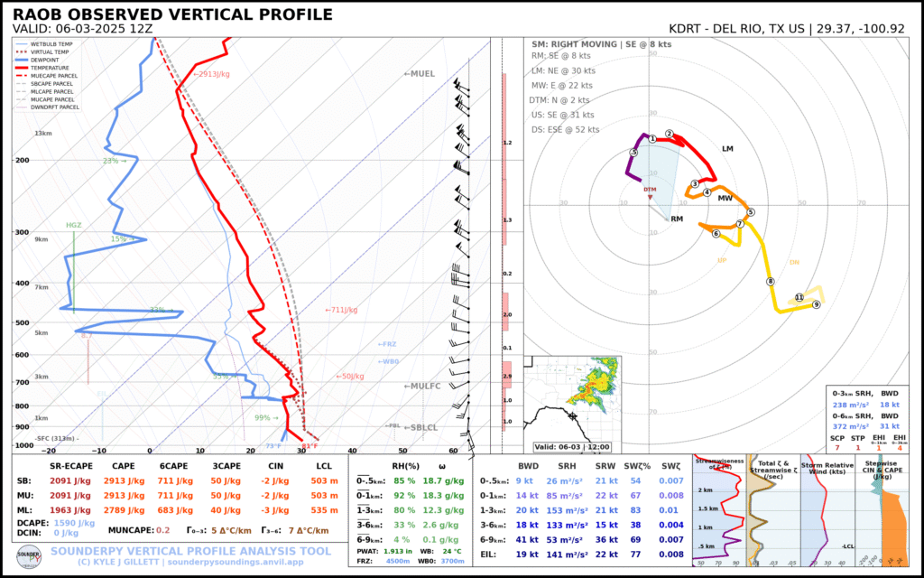Click the DTM red triangle marker
This screenshot has height=578, width=924.
pyautogui.click(x=650, y=196)
